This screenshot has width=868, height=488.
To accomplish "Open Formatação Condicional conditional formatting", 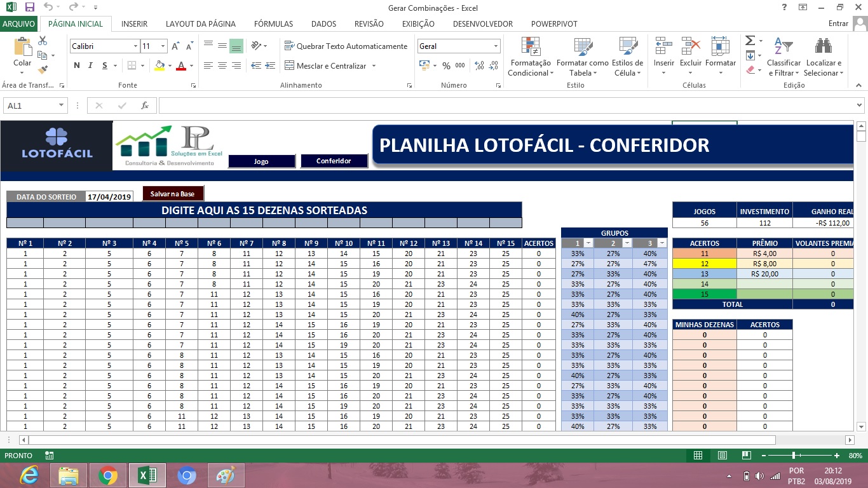I will [x=531, y=57].
